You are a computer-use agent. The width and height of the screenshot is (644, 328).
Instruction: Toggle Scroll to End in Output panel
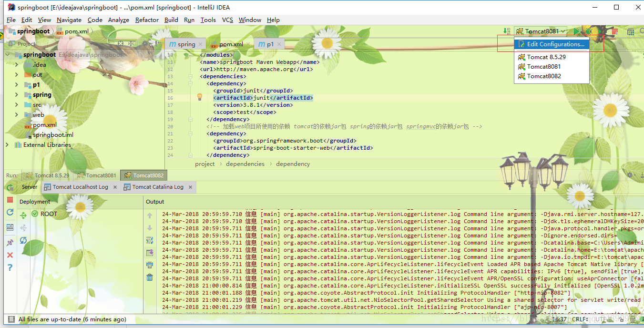click(150, 253)
